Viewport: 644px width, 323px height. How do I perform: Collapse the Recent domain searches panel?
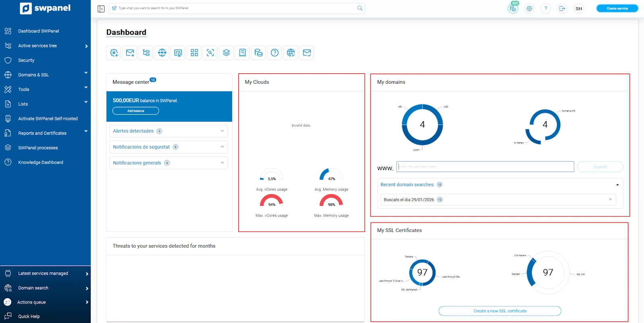pos(617,185)
